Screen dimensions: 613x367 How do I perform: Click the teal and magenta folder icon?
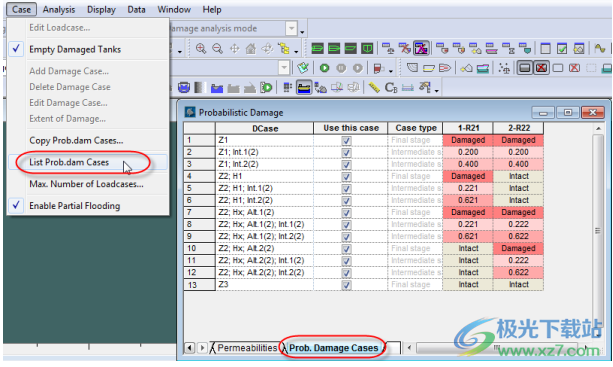coord(482,68)
